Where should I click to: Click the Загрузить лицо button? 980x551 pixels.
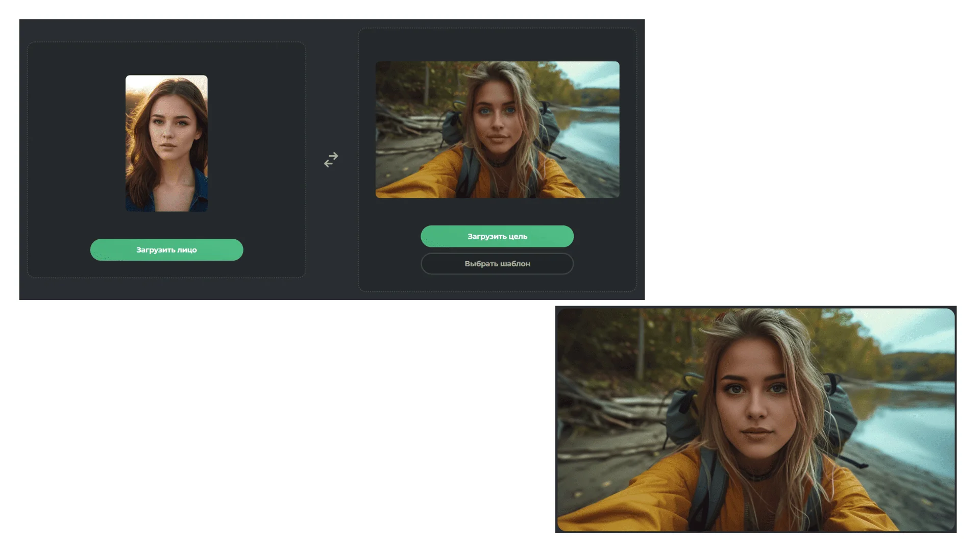[166, 250]
